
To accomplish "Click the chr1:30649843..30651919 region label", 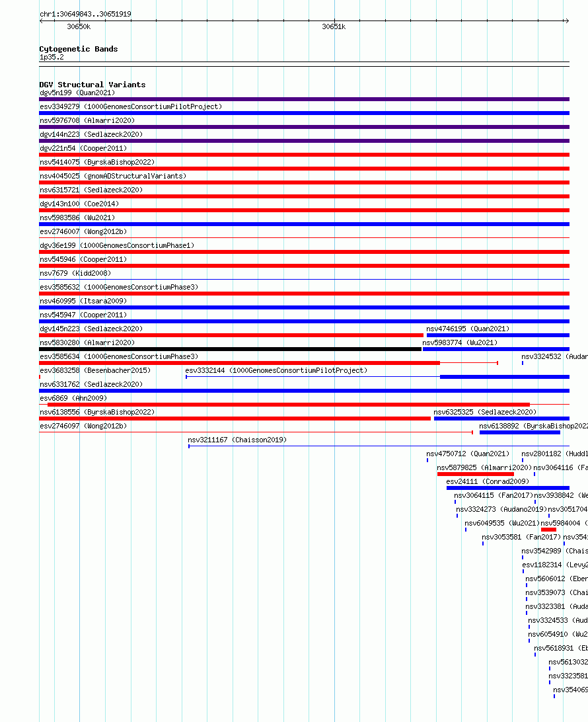I will pos(86,14).
